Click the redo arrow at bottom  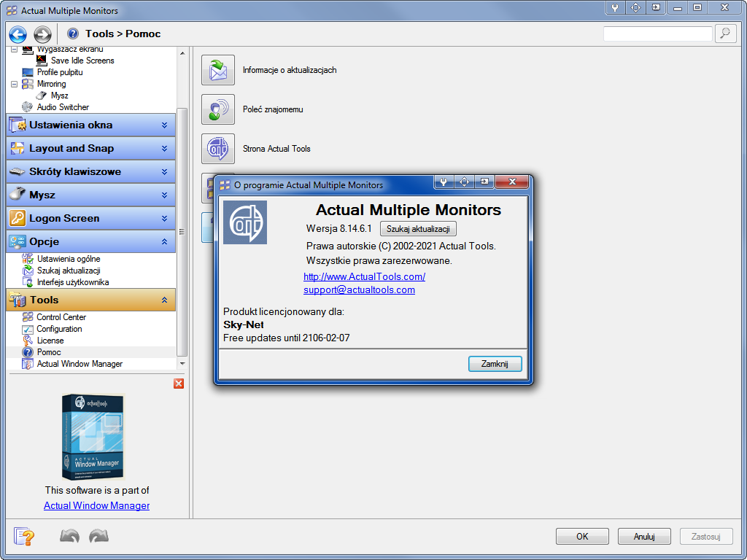pos(98,536)
